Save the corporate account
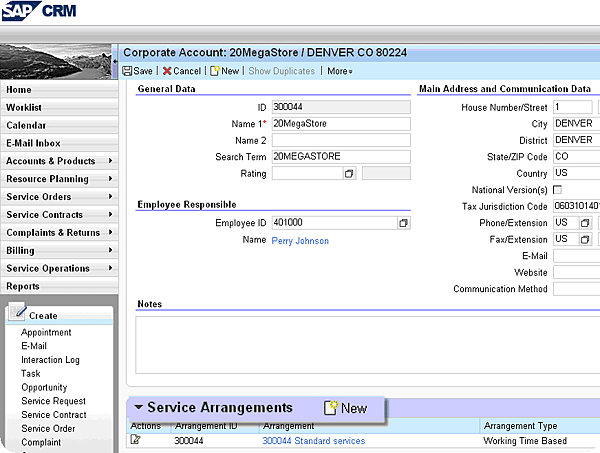The image size is (600, 453). tap(137, 71)
